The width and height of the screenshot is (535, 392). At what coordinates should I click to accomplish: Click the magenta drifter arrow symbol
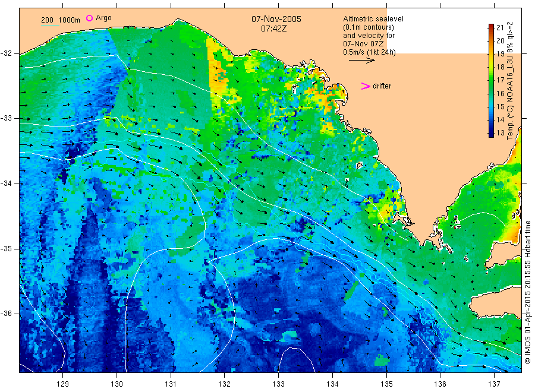(x=366, y=86)
